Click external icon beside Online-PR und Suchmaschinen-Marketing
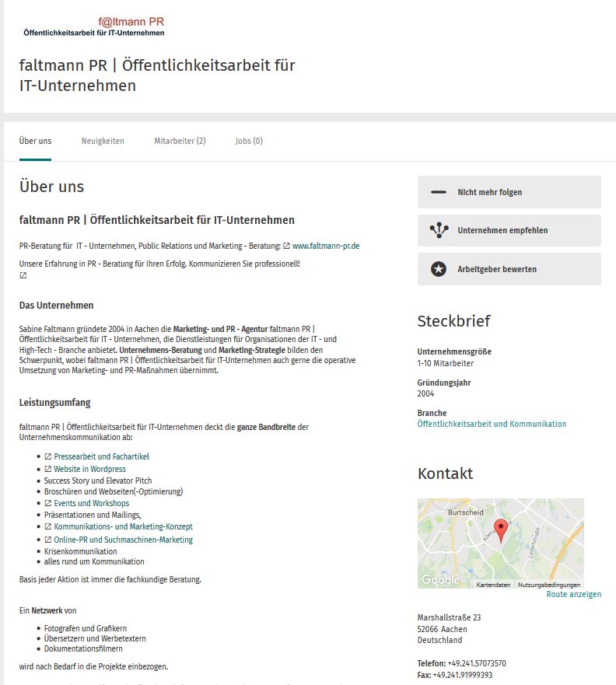Screen dimensions: 616x685 tap(48, 540)
